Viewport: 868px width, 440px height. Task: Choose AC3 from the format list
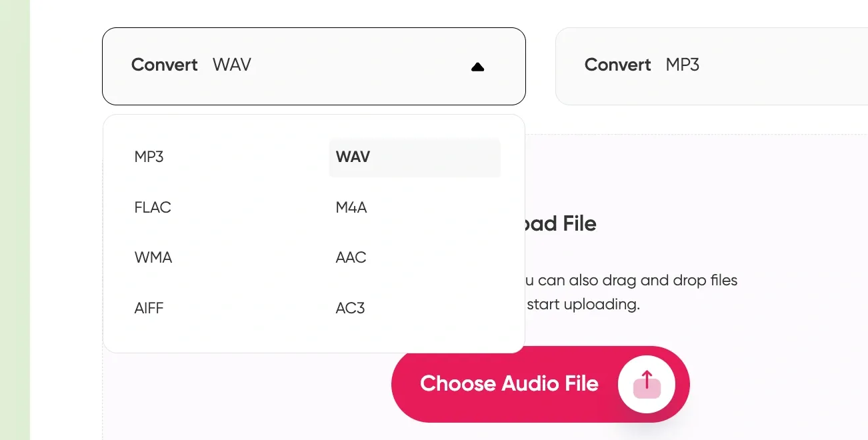click(x=349, y=307)
